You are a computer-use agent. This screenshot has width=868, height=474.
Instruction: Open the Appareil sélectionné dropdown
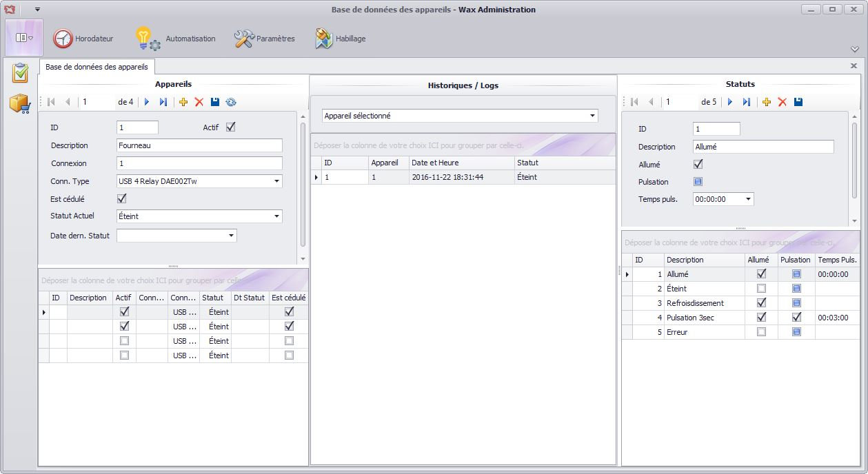point(592,116)
